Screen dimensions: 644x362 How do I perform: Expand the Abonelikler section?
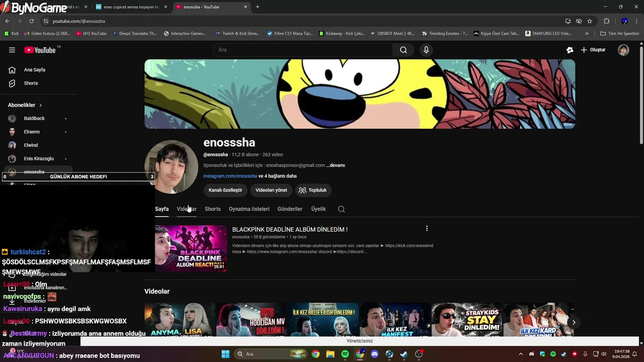click(x=25, y=105)
